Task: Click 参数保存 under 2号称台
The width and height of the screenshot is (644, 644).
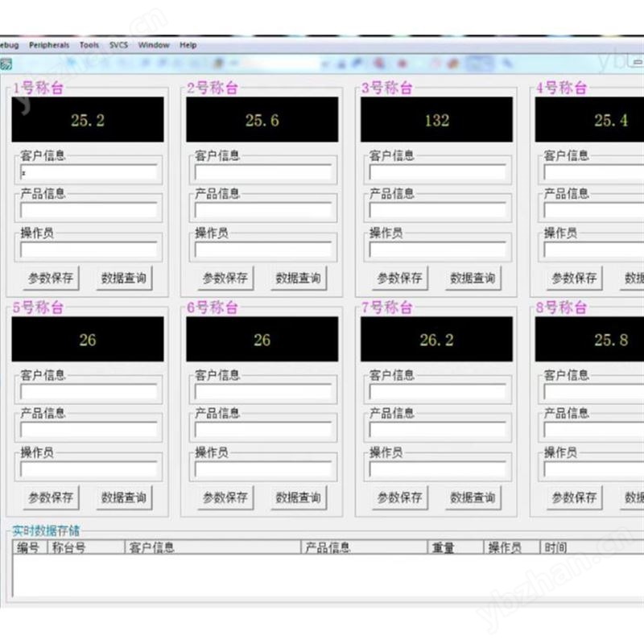Action: click(225, 278)
